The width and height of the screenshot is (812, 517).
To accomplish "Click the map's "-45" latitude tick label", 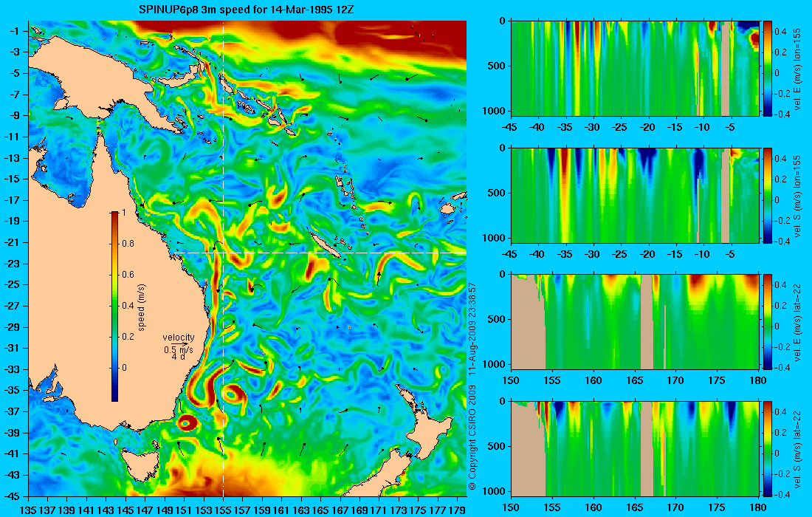I will (x=11, y=496).
